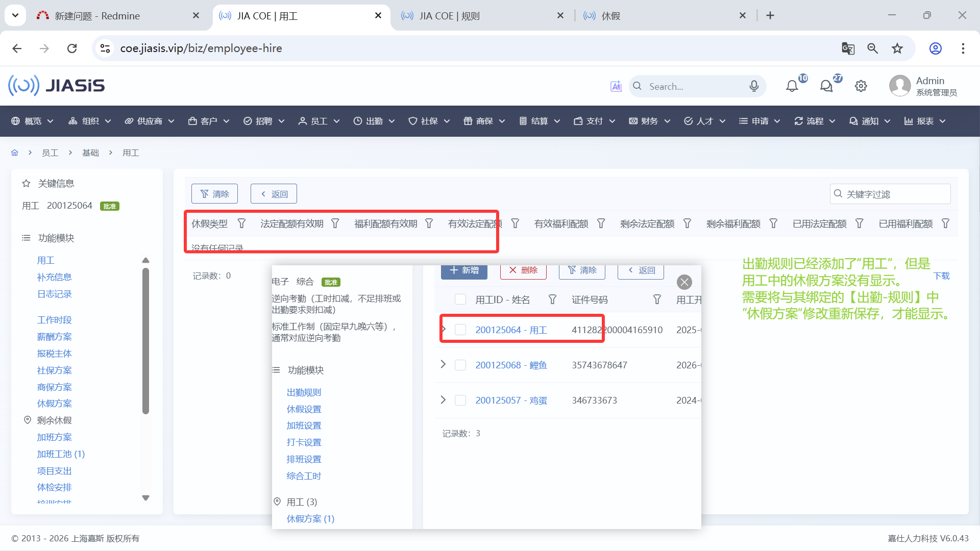
Task: Toggle the select-all header checkbox
Action: point(460,299)
